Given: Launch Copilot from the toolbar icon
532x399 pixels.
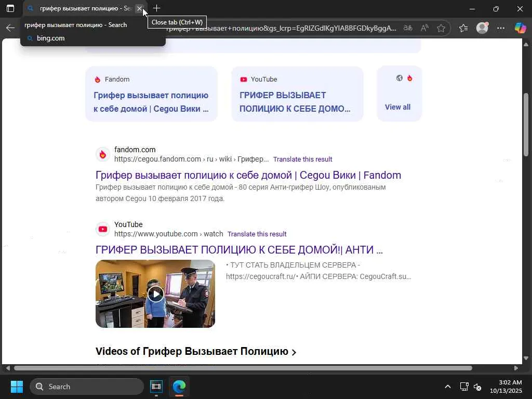Looking at the screenshot, I should point(520,28).
